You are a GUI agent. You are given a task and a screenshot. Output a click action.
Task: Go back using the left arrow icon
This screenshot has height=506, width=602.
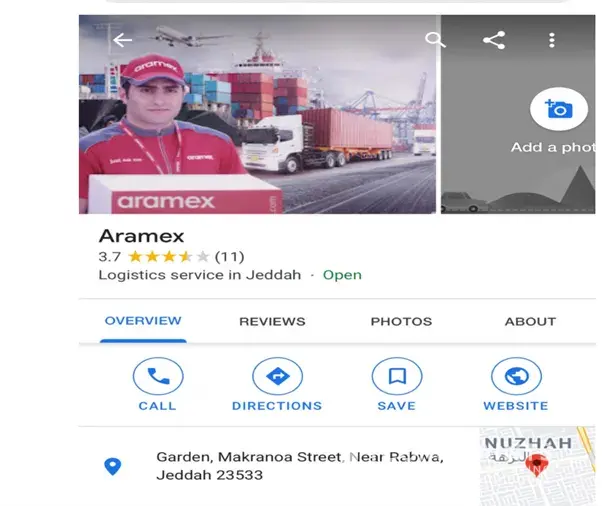pos(122,40)
